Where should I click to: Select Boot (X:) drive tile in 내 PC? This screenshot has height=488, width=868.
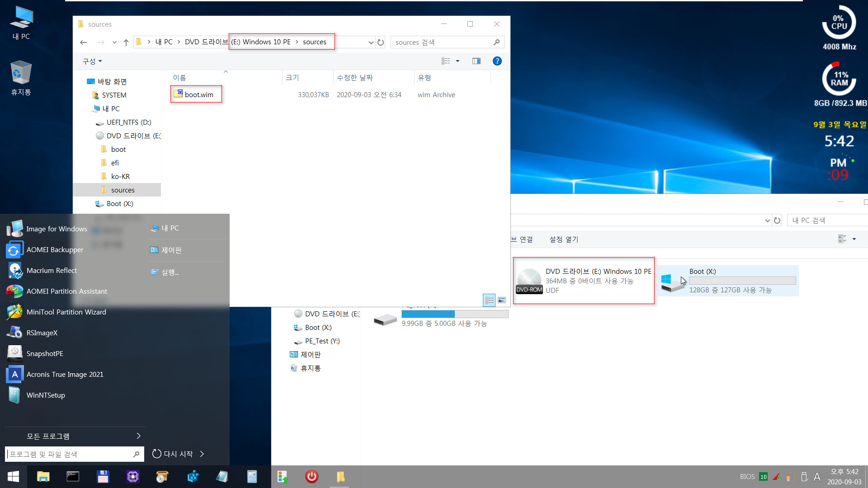728,281
